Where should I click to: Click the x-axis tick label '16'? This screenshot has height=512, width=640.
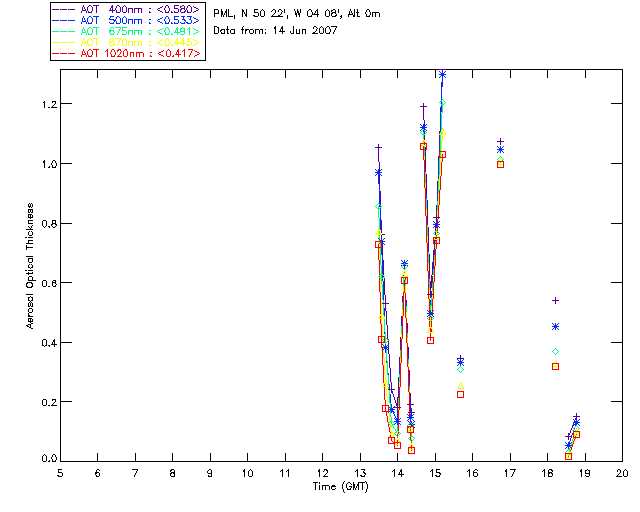coord(473,473)
